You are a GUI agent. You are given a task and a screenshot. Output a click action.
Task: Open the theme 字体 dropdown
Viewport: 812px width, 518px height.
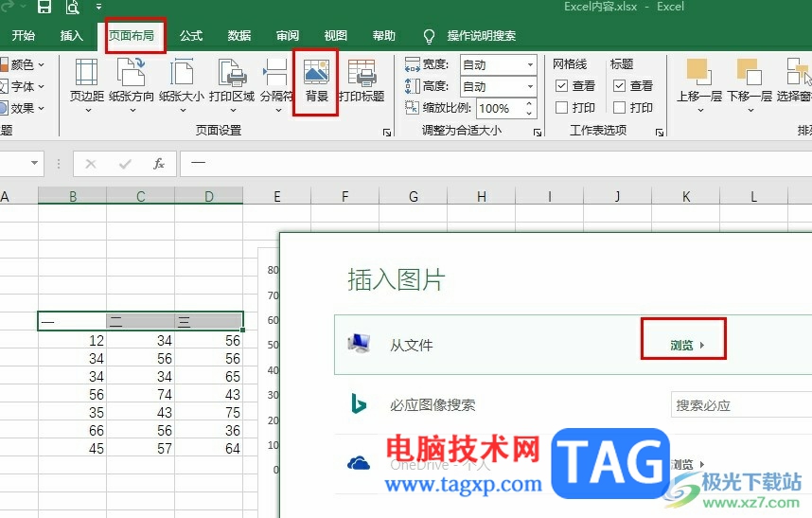click(23, 86)
